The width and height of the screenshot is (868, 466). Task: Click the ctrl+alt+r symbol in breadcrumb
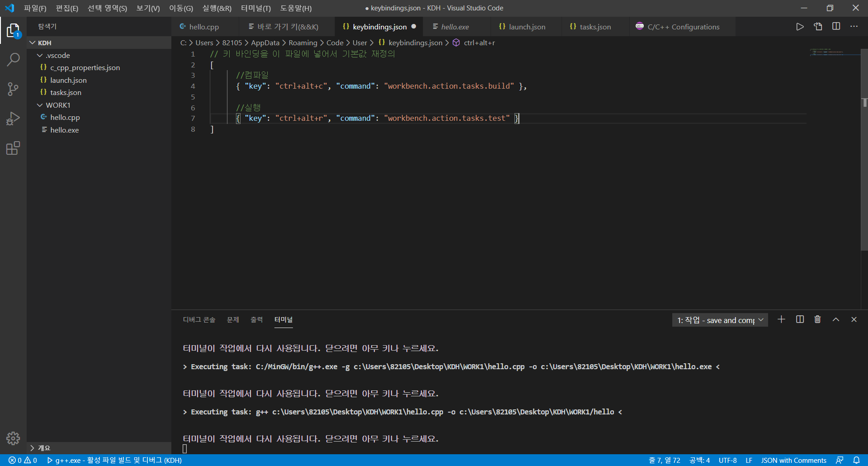click(x=474, y=43)
